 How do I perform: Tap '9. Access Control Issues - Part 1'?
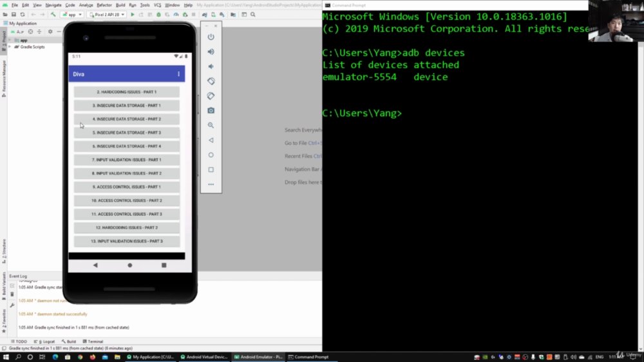click(x=126, y=187)
